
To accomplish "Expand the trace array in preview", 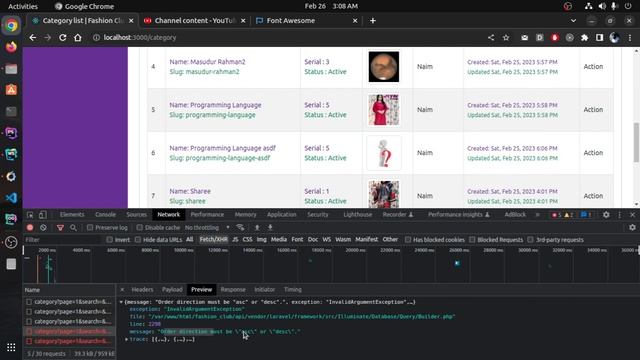I will tap(127, 339).
